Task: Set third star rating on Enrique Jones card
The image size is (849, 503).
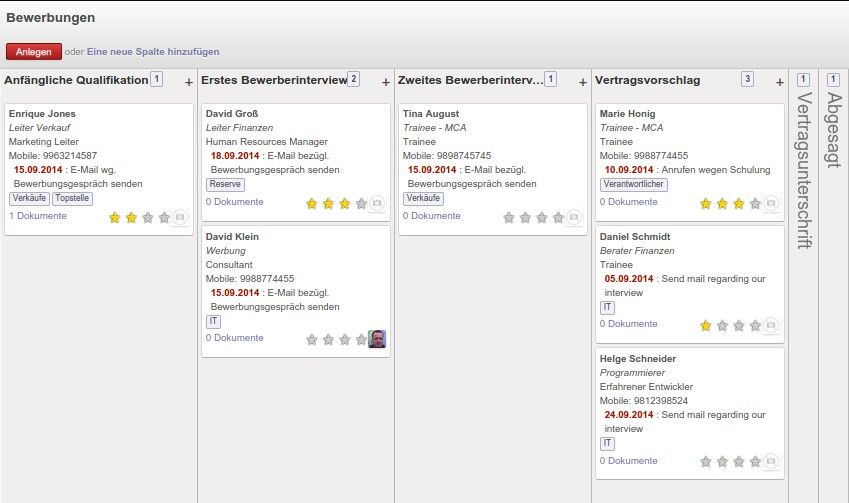Action: pos(148,217)
